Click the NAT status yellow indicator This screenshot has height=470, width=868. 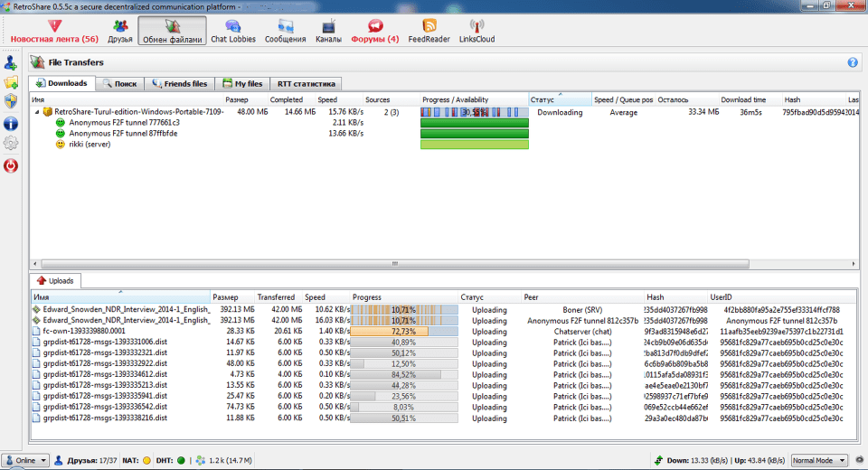146,461
